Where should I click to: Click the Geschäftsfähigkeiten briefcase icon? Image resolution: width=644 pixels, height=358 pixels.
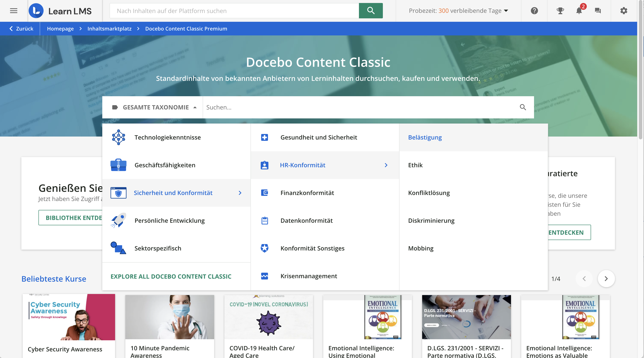coord(119,165)
